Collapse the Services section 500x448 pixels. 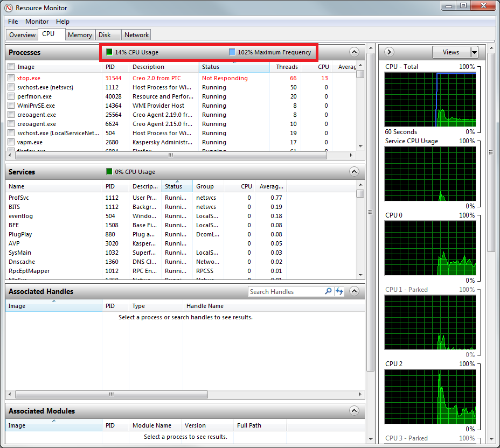point(354,171)
